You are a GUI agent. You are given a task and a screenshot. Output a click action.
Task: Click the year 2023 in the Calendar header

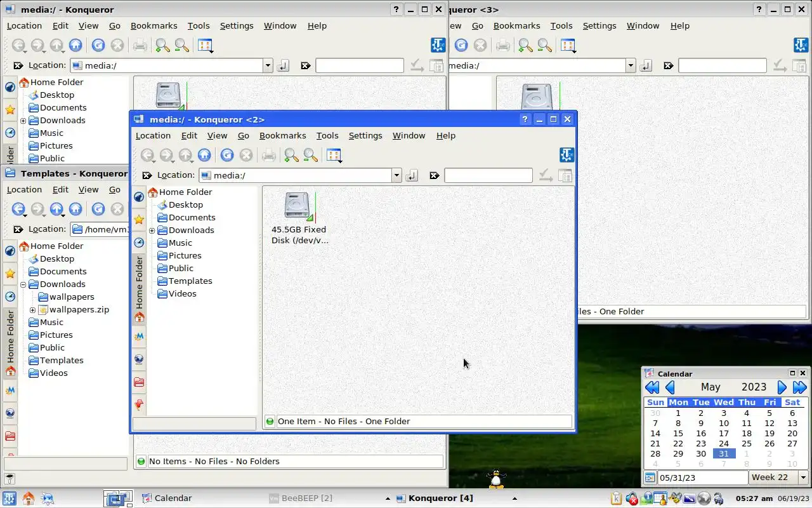[754, 387]
